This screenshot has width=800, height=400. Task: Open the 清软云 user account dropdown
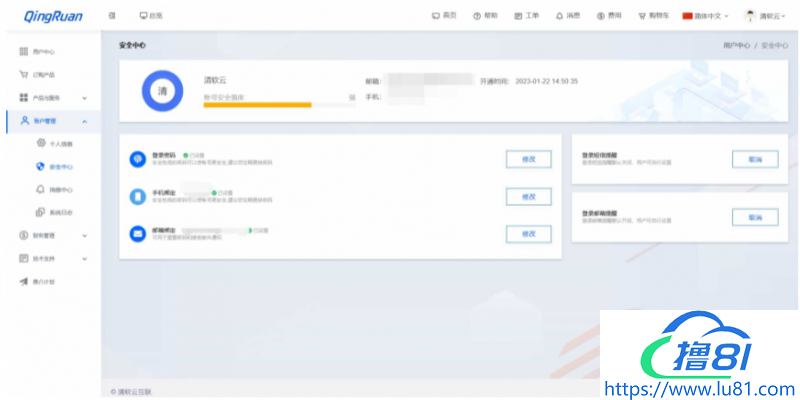pos(765,16)
